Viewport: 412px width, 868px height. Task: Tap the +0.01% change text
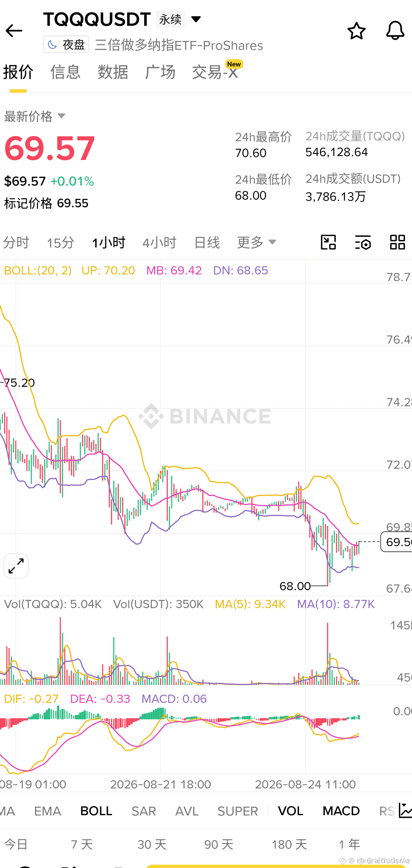tap(72, 181)
